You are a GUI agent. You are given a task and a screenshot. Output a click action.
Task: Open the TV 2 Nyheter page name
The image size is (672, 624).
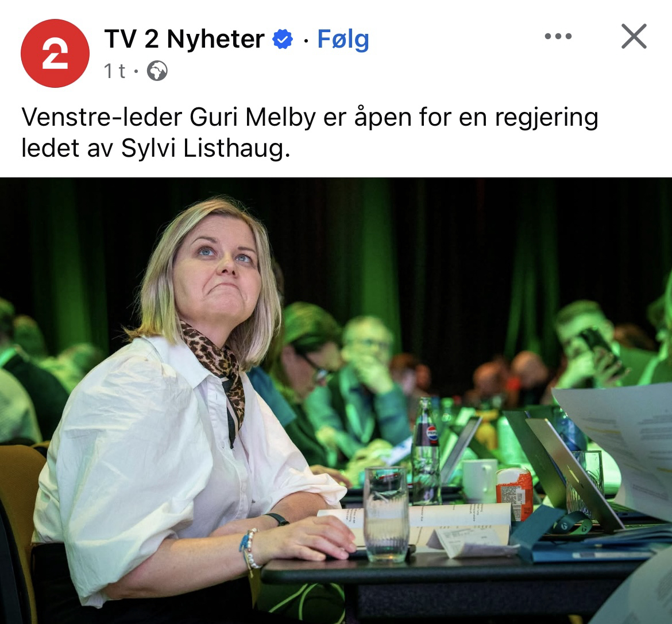pyautogui.click(x=184, y=39)
